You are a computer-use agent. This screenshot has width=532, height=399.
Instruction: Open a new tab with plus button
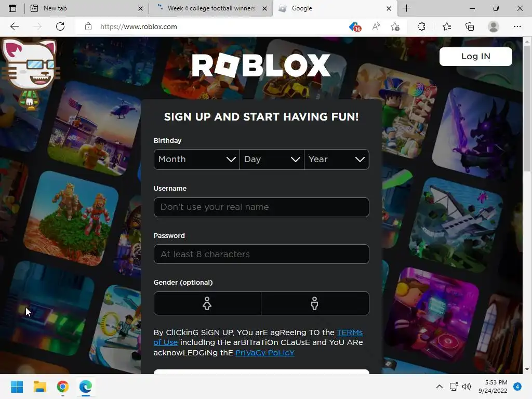click(x=406, y=8)
